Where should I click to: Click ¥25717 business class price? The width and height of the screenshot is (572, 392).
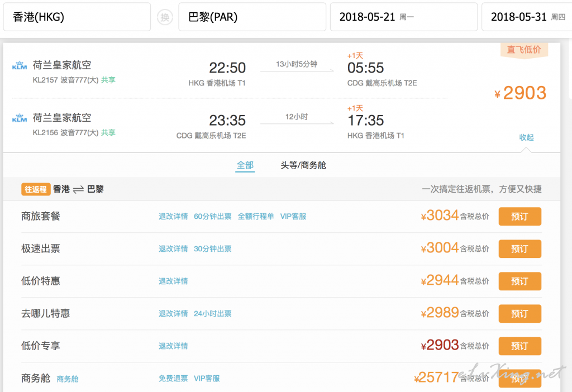pyautogui.click(x=436, y=377)
